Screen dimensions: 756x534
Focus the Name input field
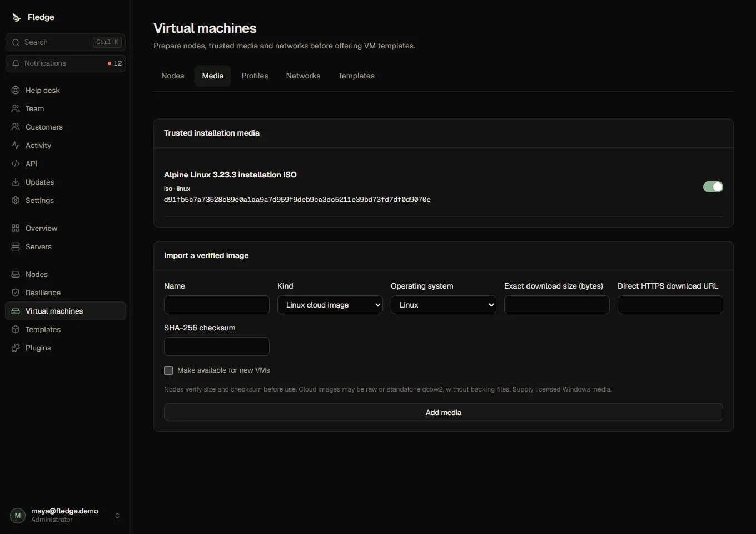[217, 305]
